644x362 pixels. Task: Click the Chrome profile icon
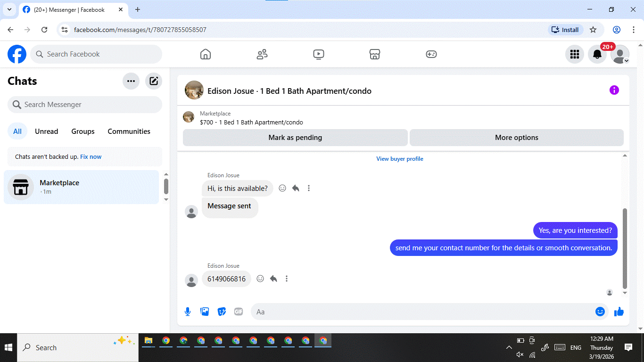(x=617, y=30)
